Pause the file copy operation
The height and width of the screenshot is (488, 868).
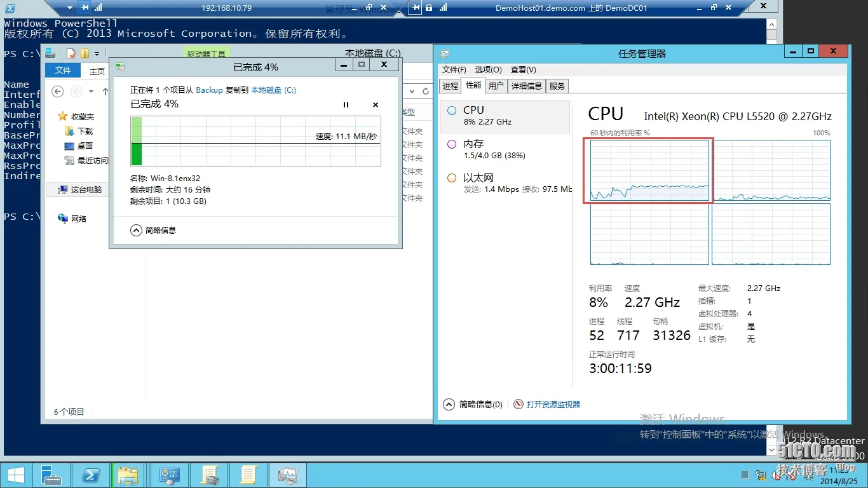pyautogui.click(x=346, y=105)
